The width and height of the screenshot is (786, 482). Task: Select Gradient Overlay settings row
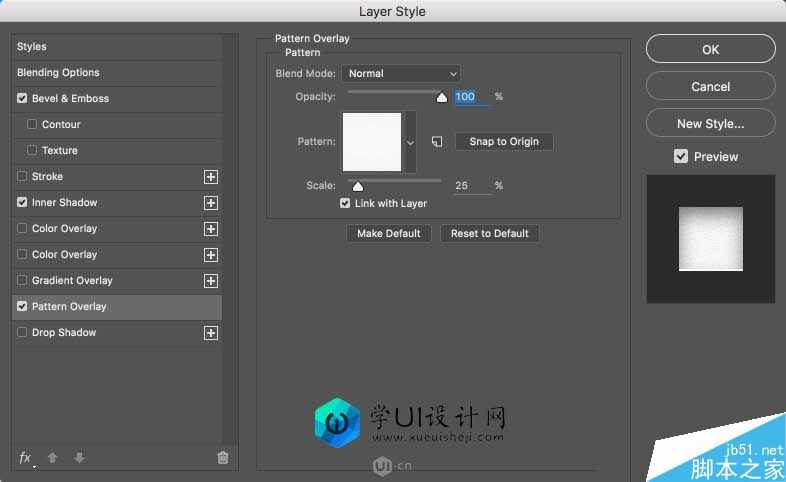point(117,281)
